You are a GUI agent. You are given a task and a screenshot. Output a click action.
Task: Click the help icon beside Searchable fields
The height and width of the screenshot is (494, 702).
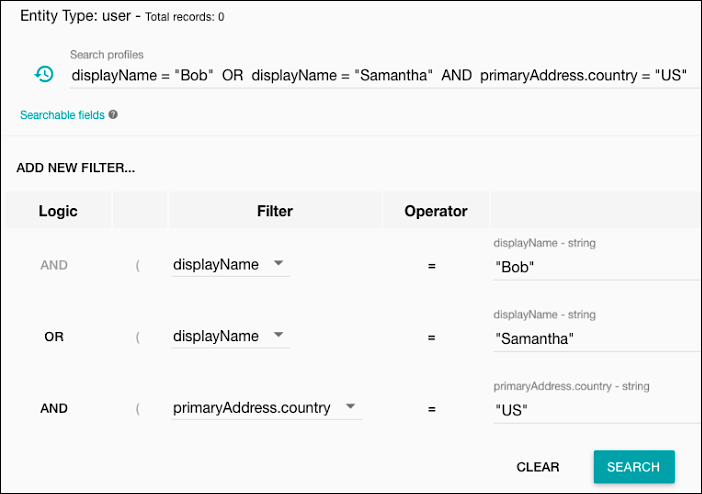[113, 115]
